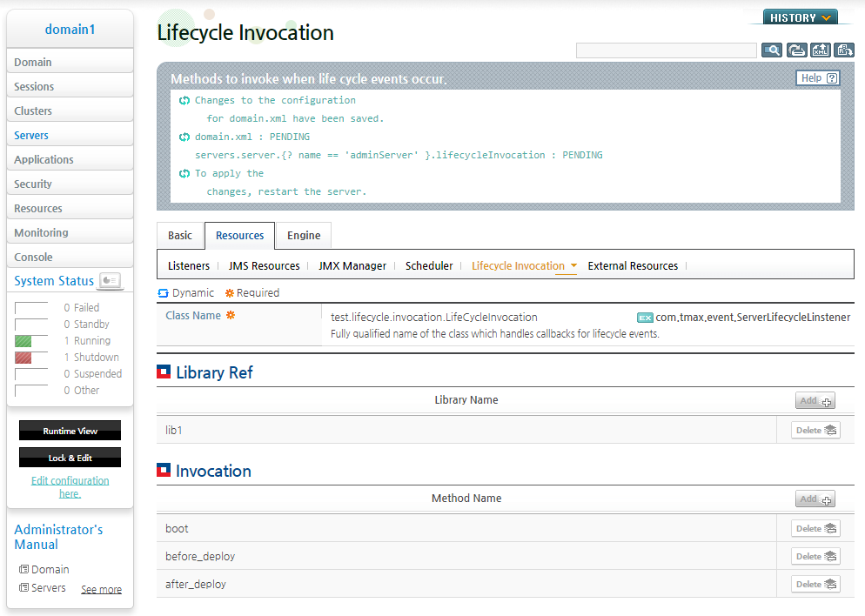Click the '0 Other' status entry
Image resolution: width=865 pixels, height=616 pixels.
coord(82,390)
